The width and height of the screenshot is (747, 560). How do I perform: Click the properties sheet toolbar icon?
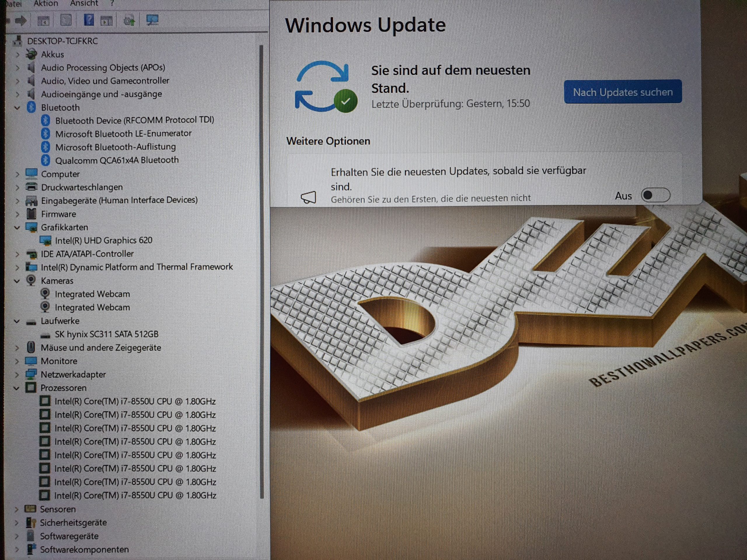(66, 20)
